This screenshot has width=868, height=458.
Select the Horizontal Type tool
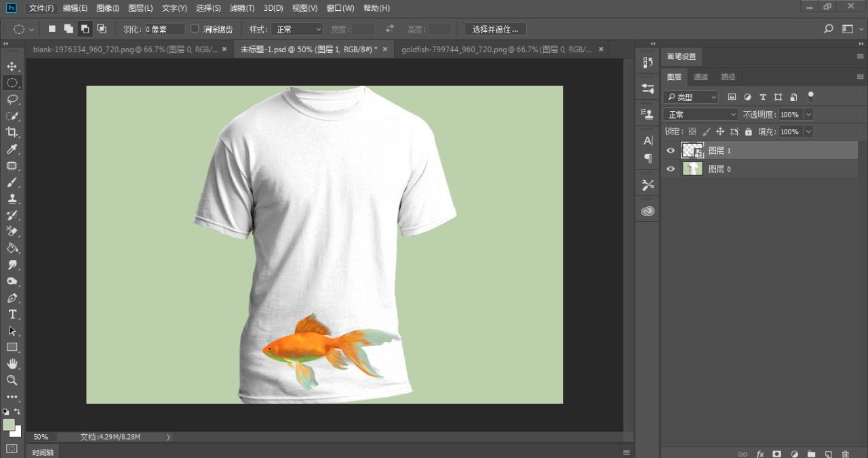tap(12, 314)
